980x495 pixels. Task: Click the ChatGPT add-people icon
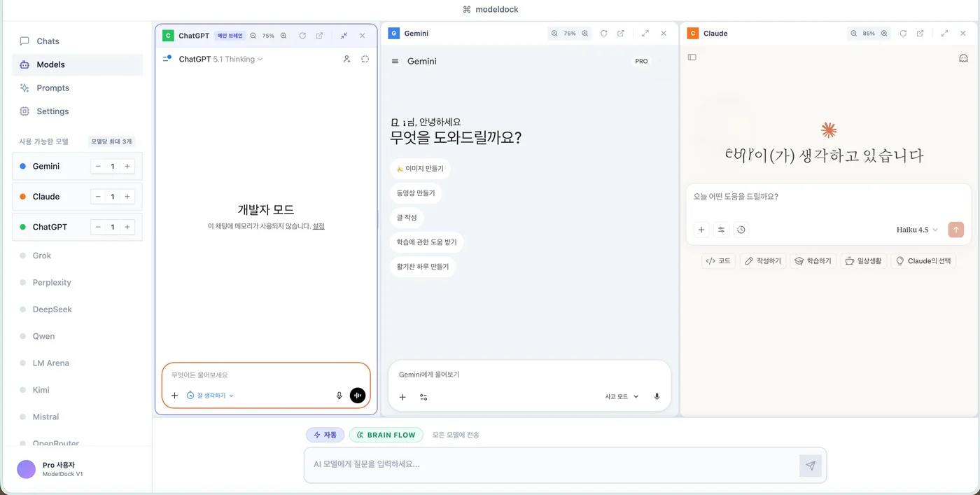coord(346,60)
